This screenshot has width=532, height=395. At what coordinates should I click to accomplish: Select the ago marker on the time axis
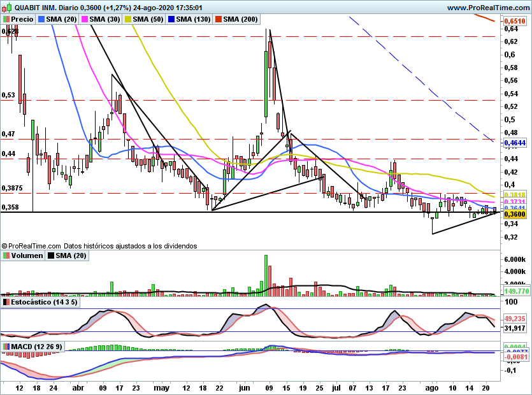[x=432, y=388]
